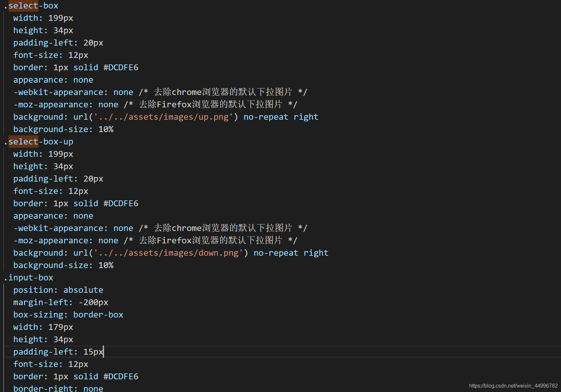Place cursor on 'position: absolute' line

click(58, 290)
